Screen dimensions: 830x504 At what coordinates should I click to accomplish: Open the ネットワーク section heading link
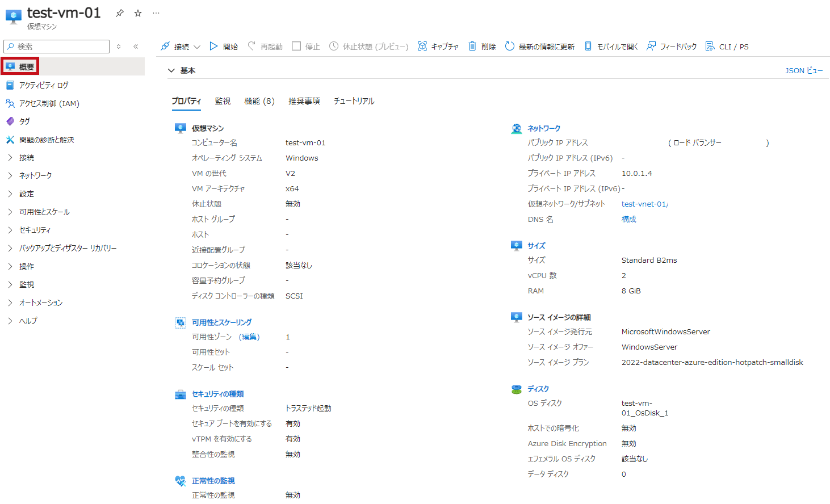tap(544, 128)
